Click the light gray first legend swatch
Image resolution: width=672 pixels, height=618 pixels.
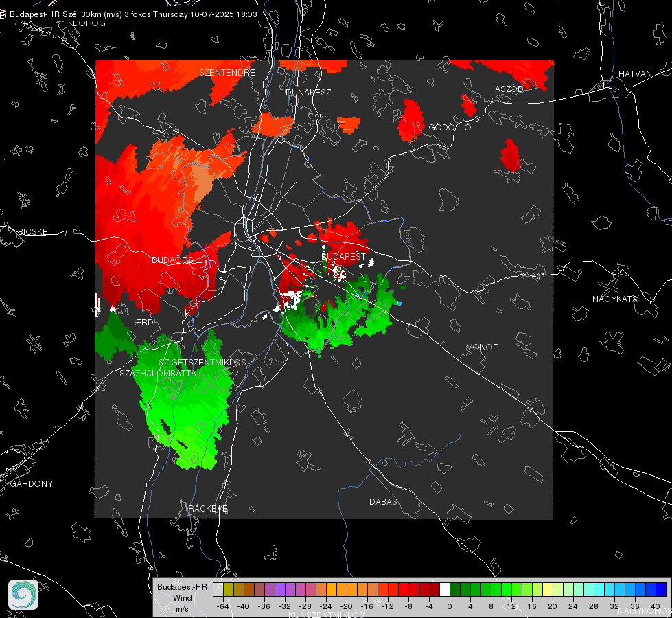[x=218, y=590]
